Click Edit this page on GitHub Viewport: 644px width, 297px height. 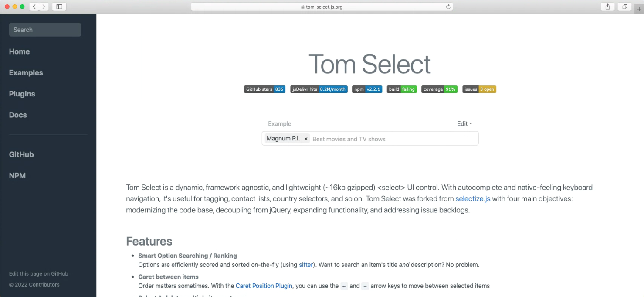point(38,273)
